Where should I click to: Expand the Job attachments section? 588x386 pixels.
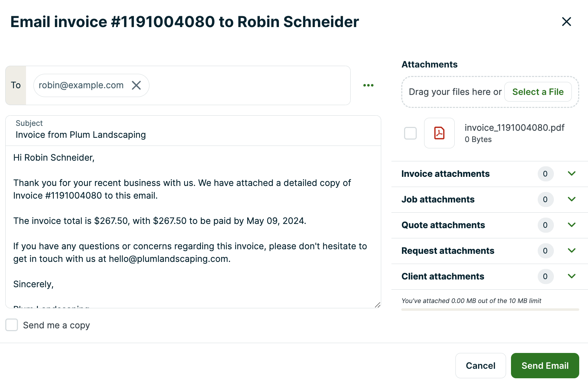(571, 199)
